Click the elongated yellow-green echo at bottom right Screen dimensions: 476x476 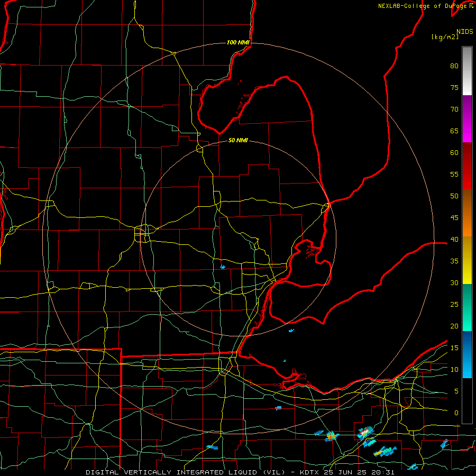(385, 452)
